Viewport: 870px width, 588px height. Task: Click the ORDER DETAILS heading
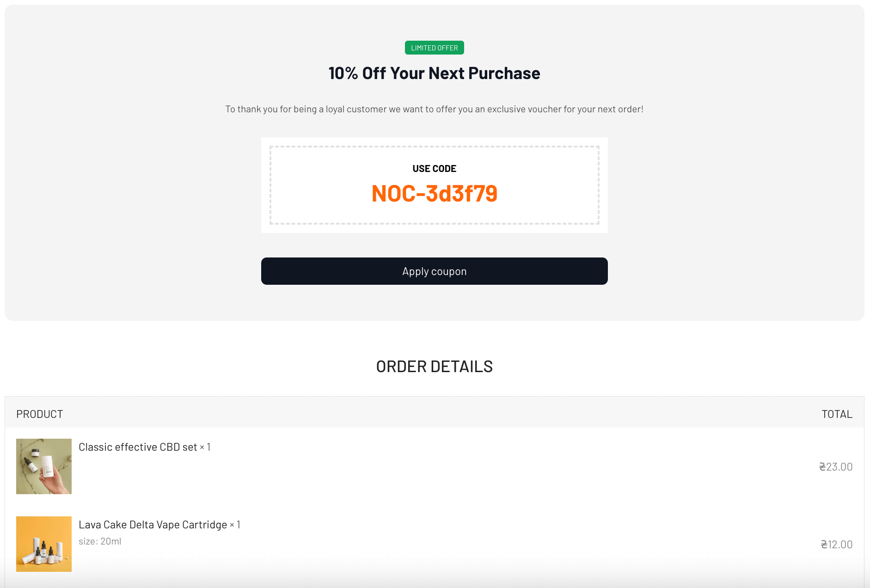(x=434, y=367)
